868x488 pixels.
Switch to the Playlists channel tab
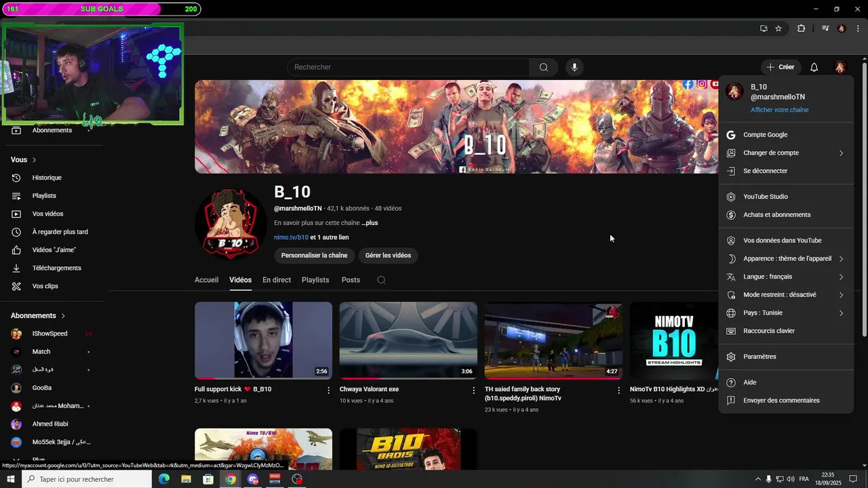(x=315, y=280)
